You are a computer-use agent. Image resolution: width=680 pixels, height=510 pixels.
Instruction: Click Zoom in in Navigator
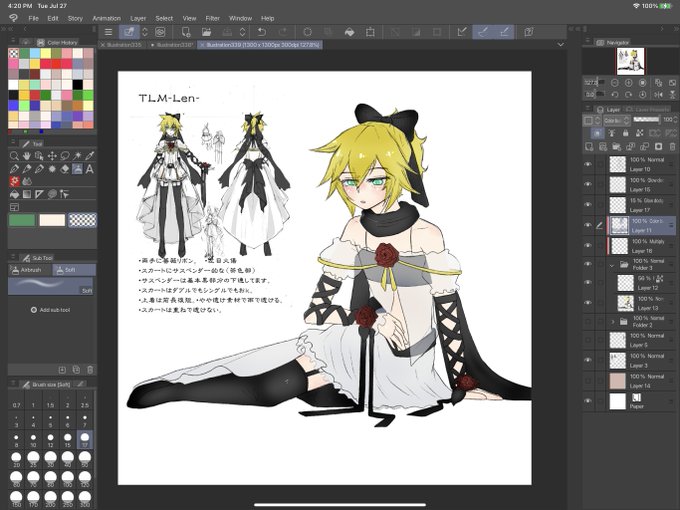coord(628,82)
